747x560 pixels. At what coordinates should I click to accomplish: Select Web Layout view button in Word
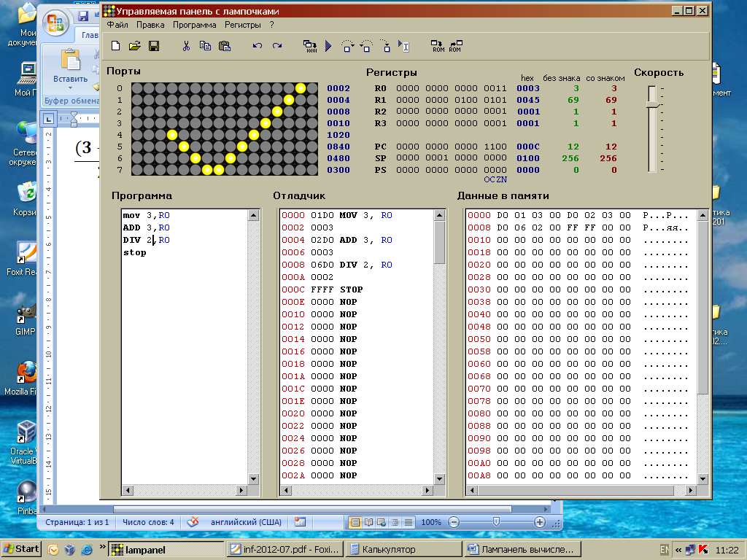coord(382,522)
